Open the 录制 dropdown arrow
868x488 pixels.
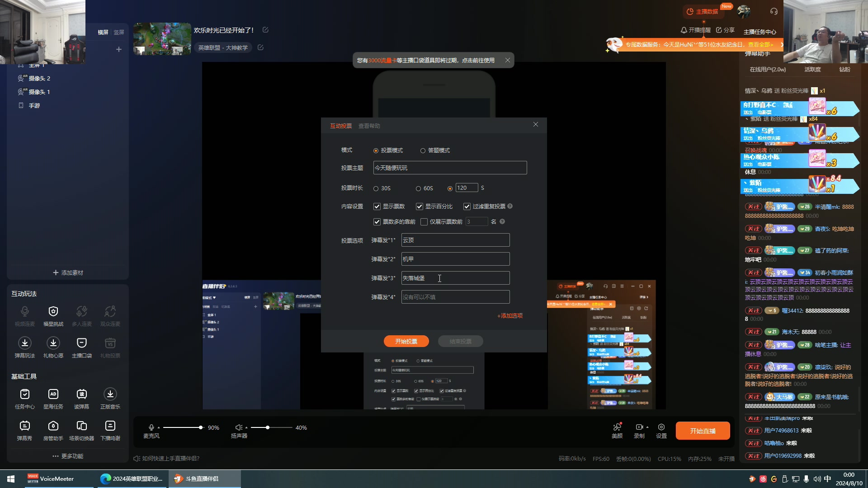tap(647, 427)
